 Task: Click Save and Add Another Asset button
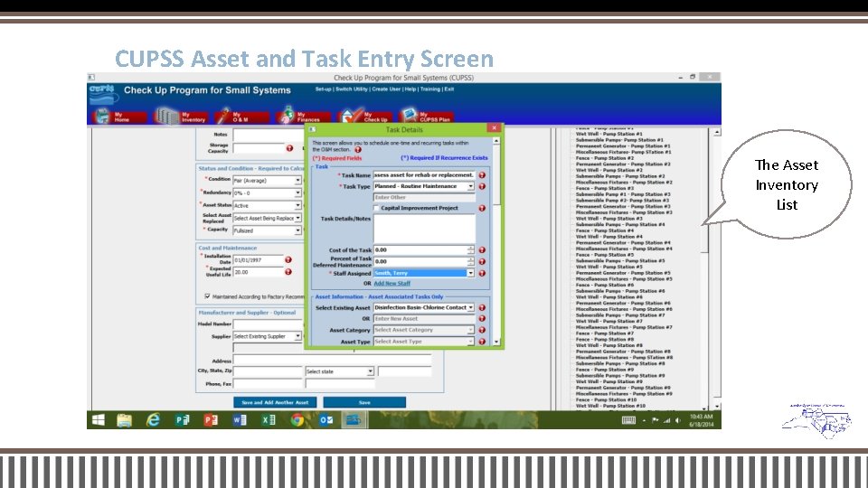pyautogui.click(x=275, y=402)
